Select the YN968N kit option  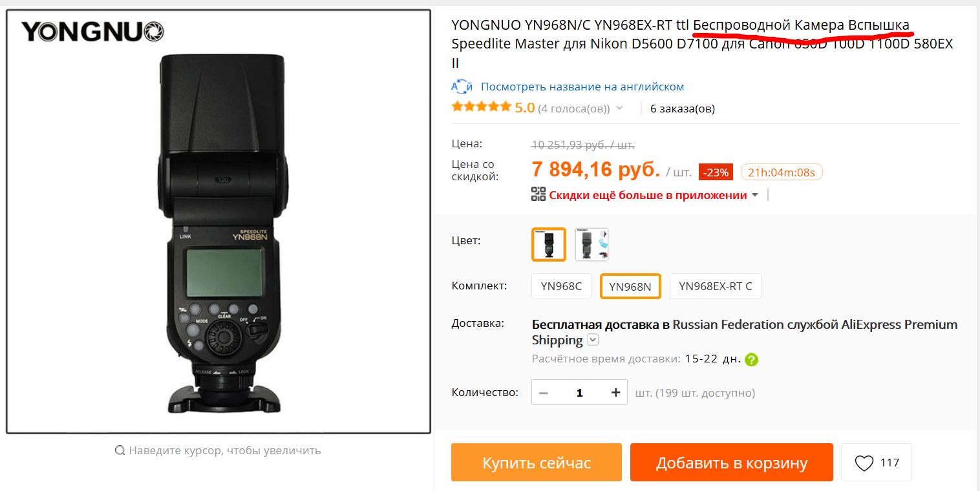630,286
